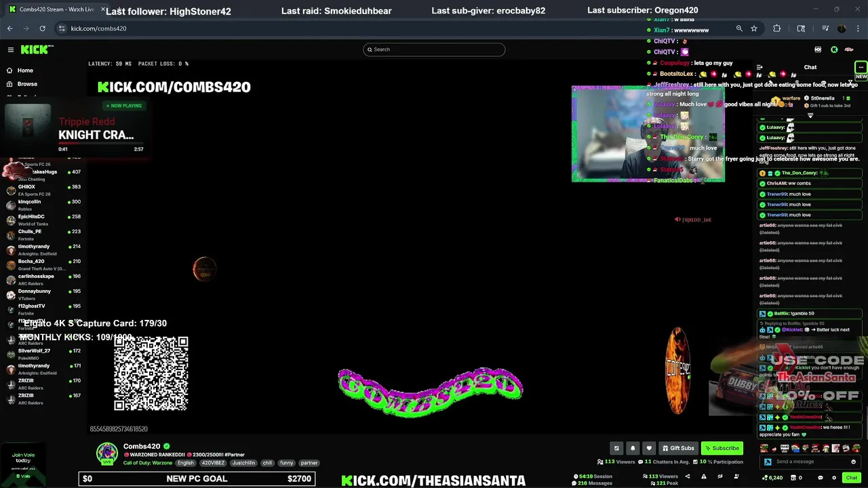Screen dimensions: 868x488
Task: Select the Justchillin tag
Action: pos(243,463)
